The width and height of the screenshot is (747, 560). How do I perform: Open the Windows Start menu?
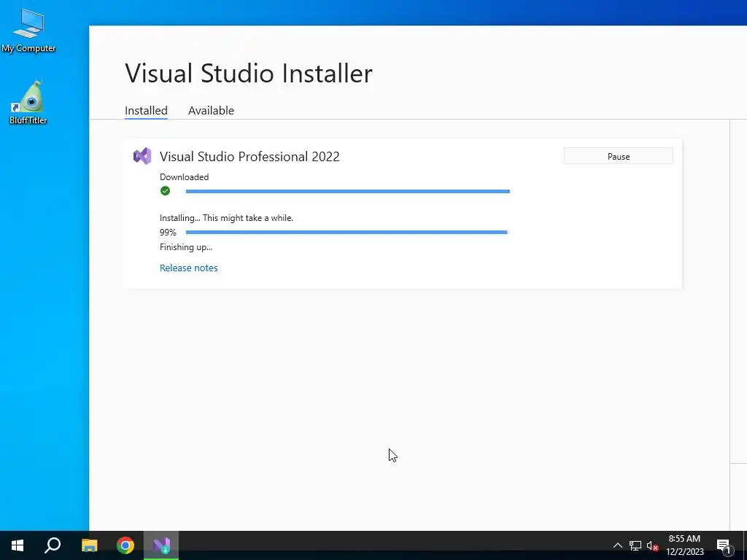coord(18,545)
